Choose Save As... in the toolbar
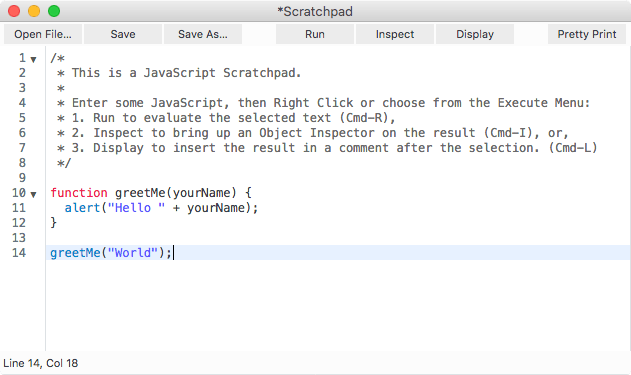Viewport: 631px width, 375px height. (x=203, y=34)
